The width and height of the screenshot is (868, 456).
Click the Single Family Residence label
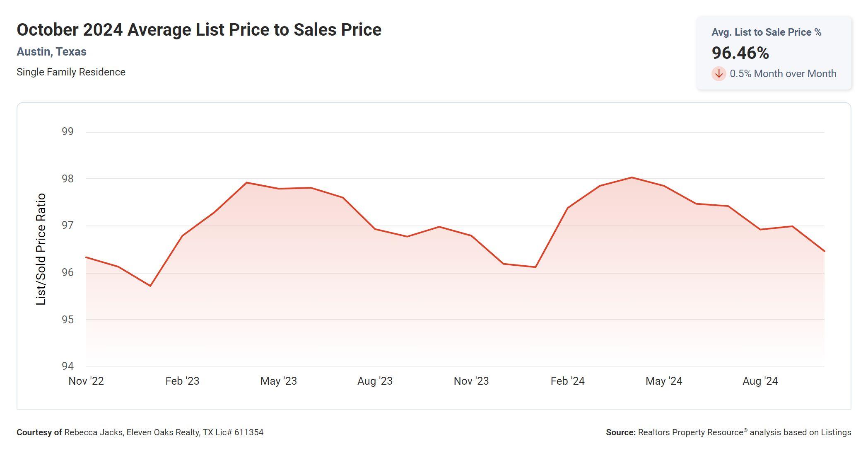(x=71, y=72)
